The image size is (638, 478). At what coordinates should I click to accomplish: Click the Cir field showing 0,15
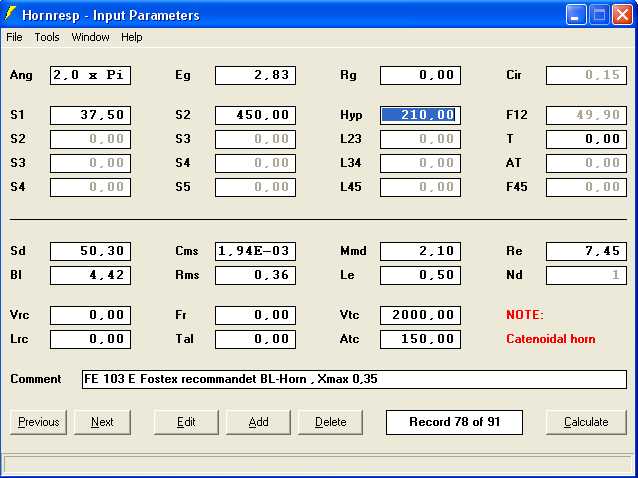[x=586, y=75]
